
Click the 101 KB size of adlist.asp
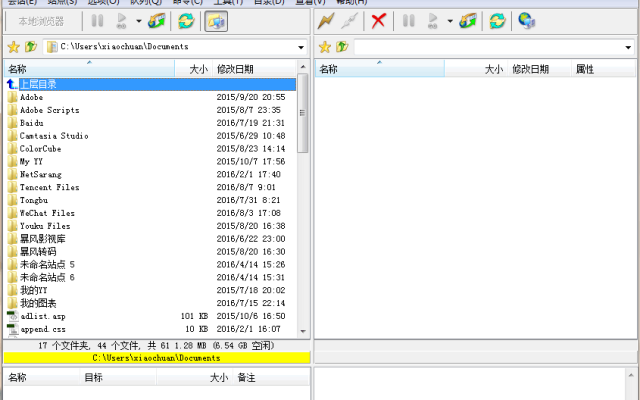(194, 316)
